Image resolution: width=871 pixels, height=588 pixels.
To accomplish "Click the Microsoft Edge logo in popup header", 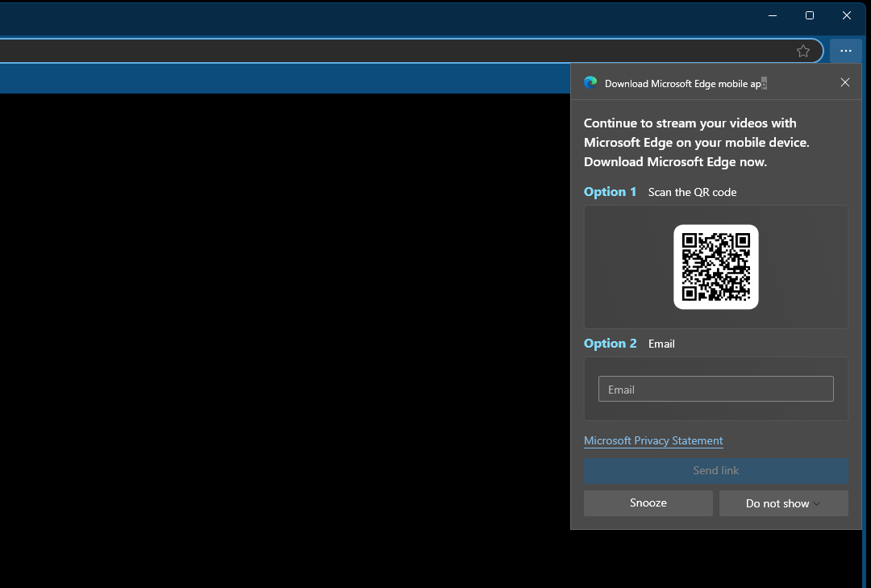I will click(590, 83).
